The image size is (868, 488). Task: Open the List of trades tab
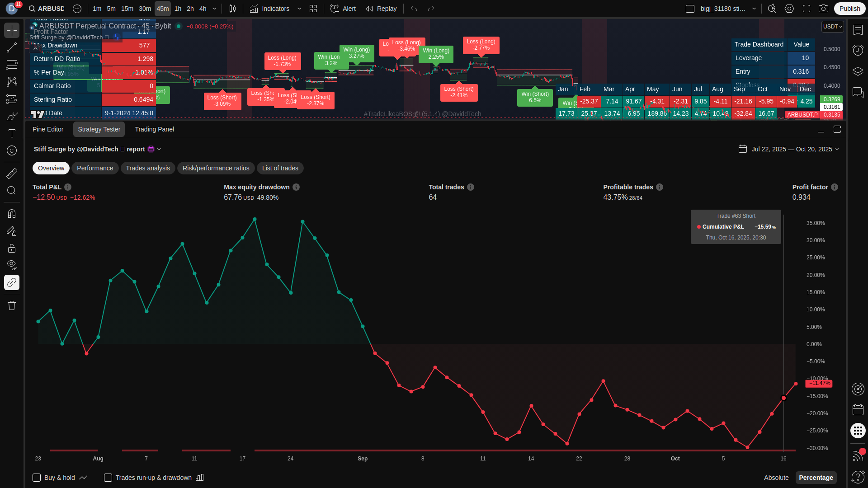[280, 168]
